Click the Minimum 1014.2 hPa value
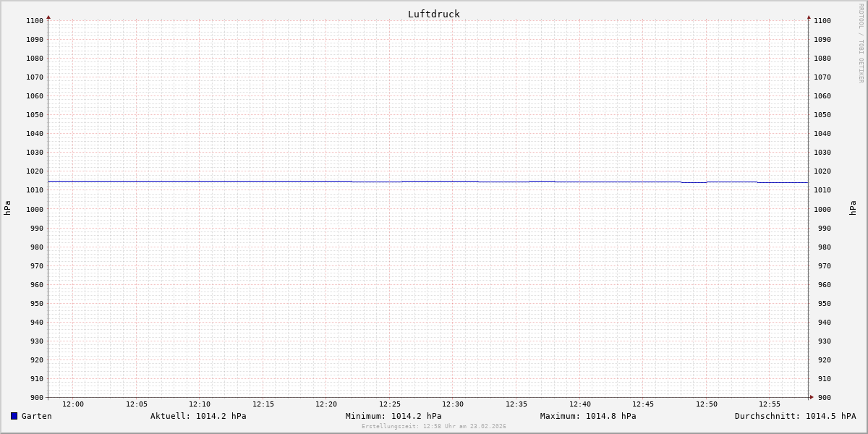Image resolution: width=868 pixels, height=434 pixels. [x=393, y=416]
